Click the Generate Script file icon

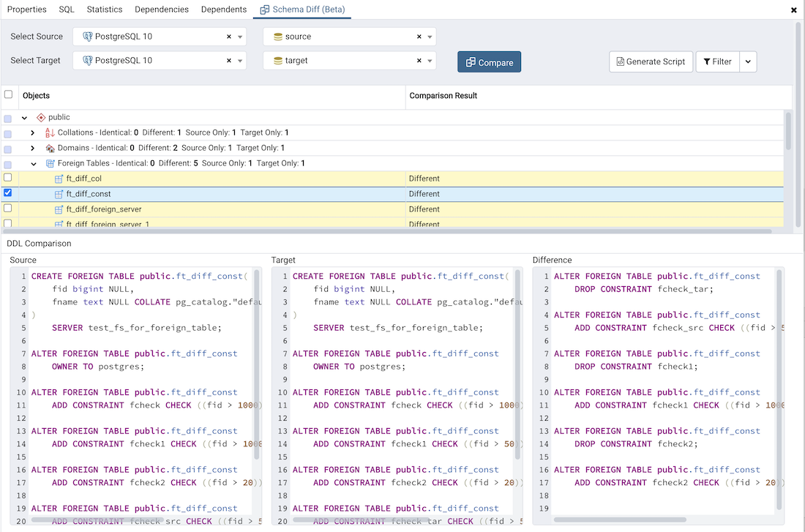tap(620, 61)
